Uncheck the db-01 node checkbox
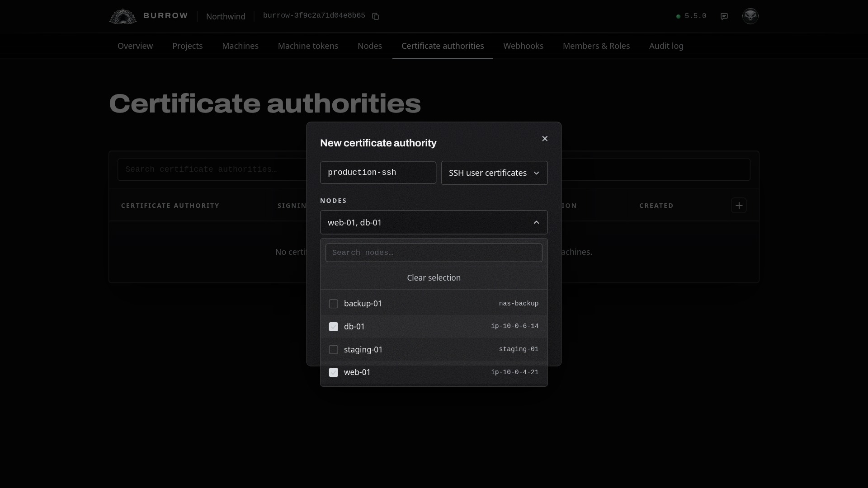This screenshot has width=868, height=488. click(x=333, y=327)
